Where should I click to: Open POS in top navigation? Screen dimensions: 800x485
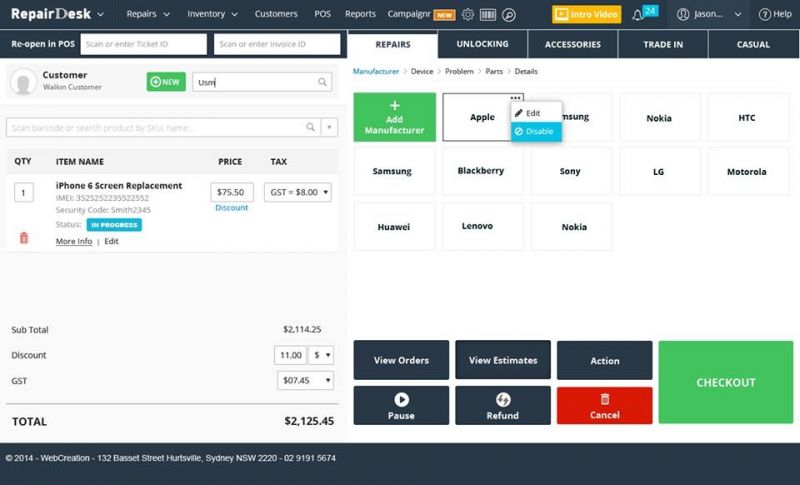coord(322,14)
